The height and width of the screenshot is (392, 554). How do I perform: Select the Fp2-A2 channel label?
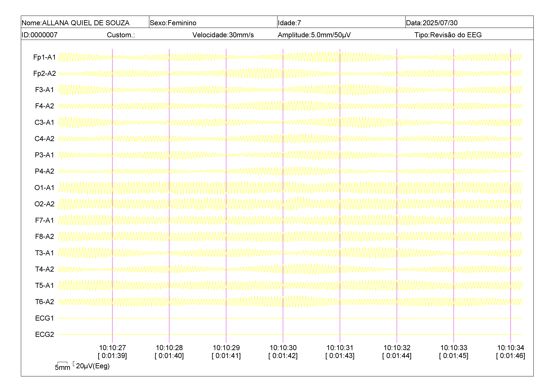(45, 74)
